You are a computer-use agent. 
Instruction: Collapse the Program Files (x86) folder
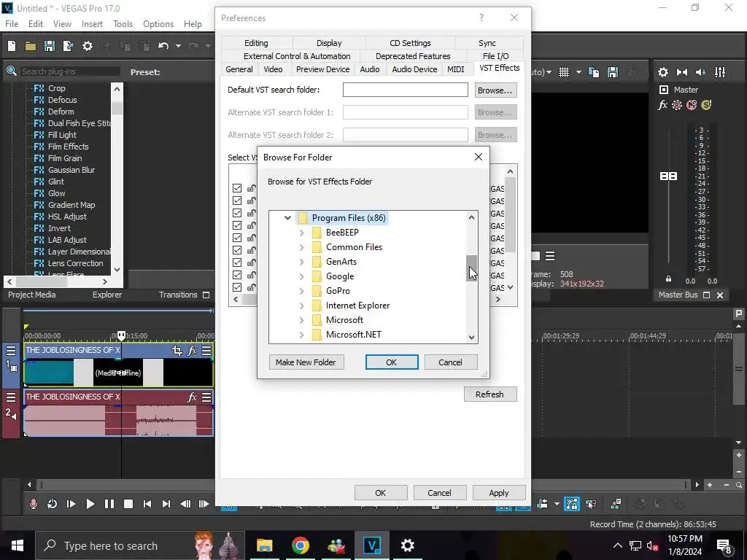tap(287, 217)
